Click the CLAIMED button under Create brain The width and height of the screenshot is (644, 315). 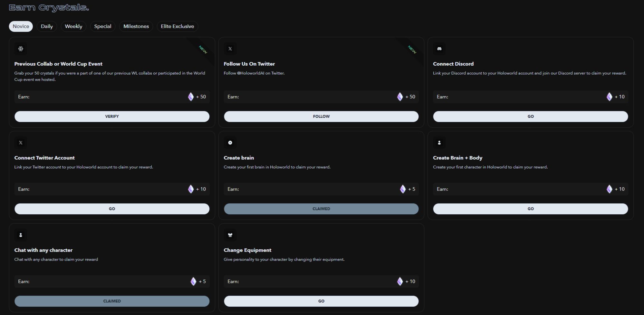pos(321,209)
